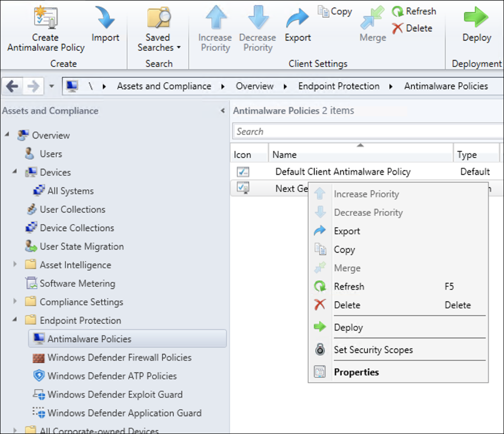Viewport: 504px width, 434px height.
Task: Click the Copy icon in the ribbon
Action: [x=323, y=11]
